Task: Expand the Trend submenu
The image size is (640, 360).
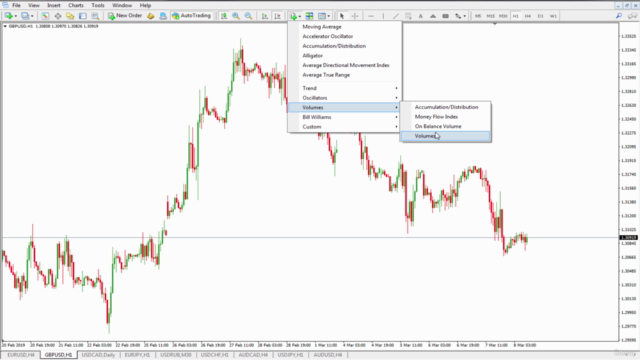Action: pyautogui.click(x=344, y=88)
